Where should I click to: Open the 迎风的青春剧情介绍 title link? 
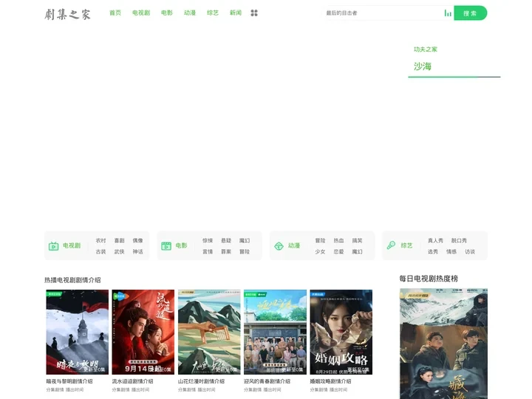[267, 381]
